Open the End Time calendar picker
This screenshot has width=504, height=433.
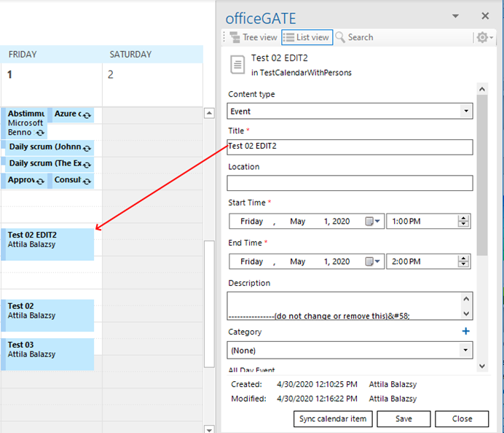click(374, 262)
